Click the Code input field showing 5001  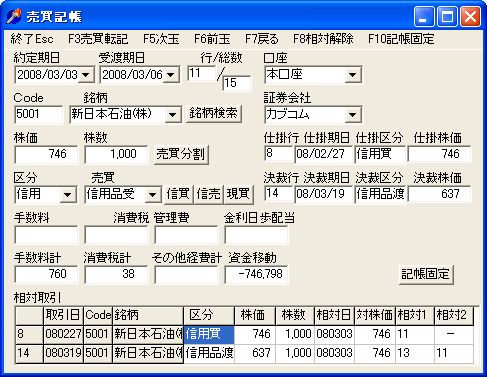[x=38, y=114]
